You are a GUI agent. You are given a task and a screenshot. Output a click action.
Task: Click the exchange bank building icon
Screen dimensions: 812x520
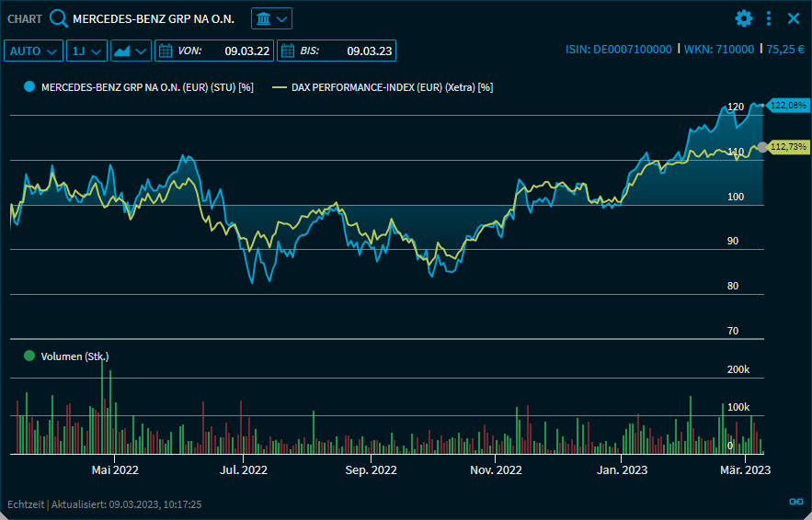263,18
